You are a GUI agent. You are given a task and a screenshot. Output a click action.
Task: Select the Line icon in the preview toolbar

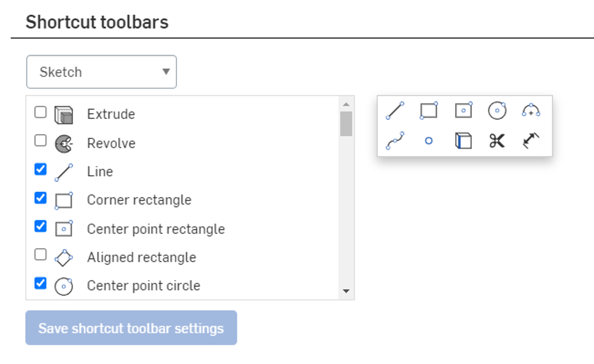[x=395, y=110]
